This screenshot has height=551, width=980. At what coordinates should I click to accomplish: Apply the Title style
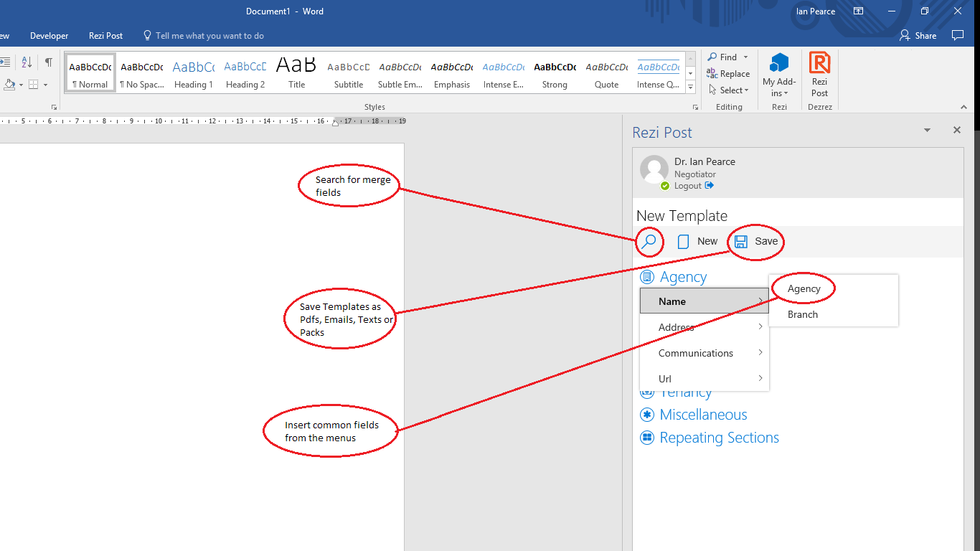tap(297, 74)
